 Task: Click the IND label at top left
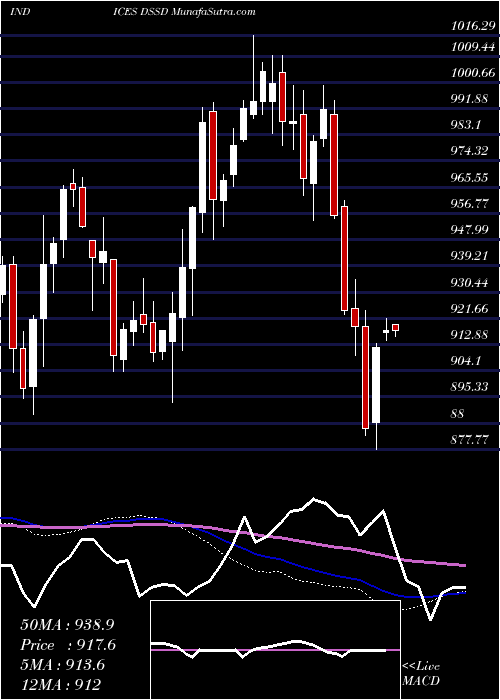click(x=20, y=12)
